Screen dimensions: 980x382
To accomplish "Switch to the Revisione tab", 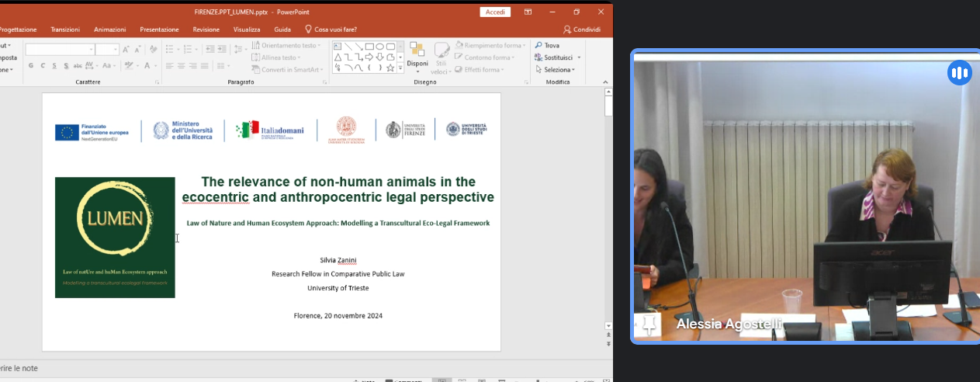I will pyautogui.click(x=206, y=30).
